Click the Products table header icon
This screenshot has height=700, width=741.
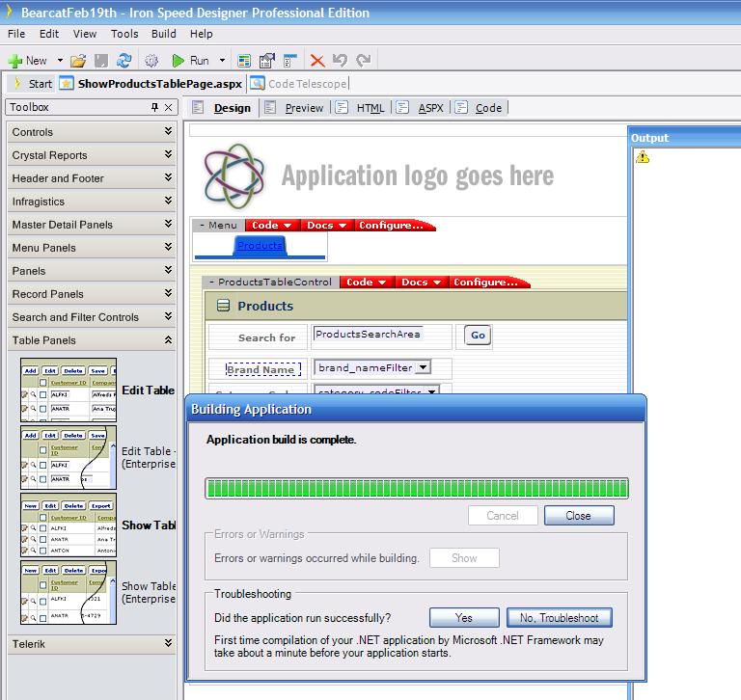(x=223, y=306)
